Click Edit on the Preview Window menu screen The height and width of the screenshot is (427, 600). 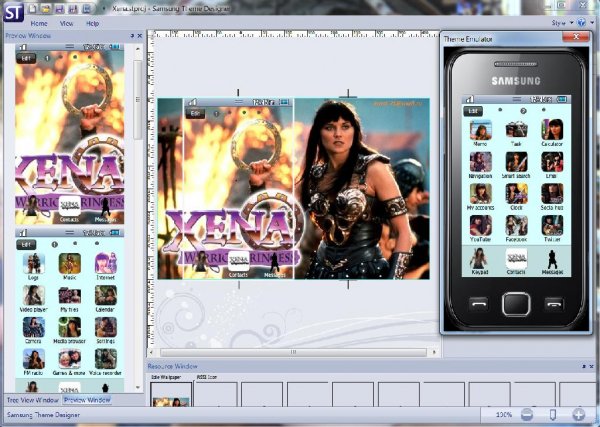point(26,244)
